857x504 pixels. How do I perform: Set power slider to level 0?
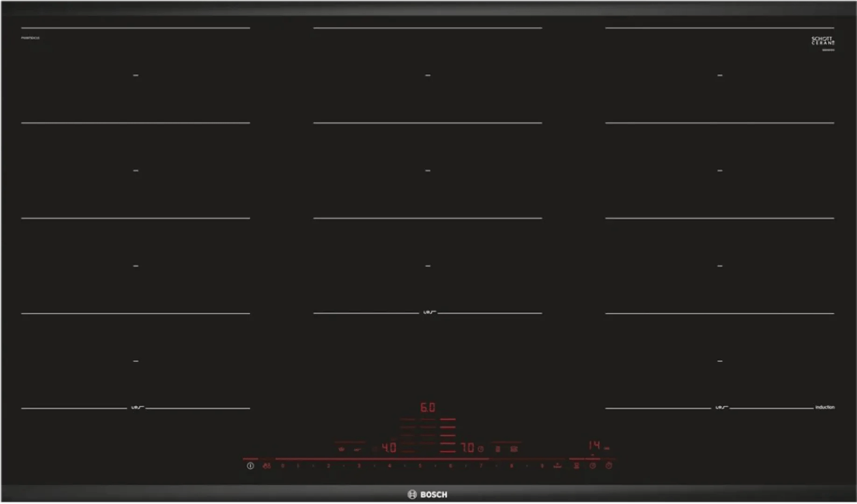pos(283,466)
